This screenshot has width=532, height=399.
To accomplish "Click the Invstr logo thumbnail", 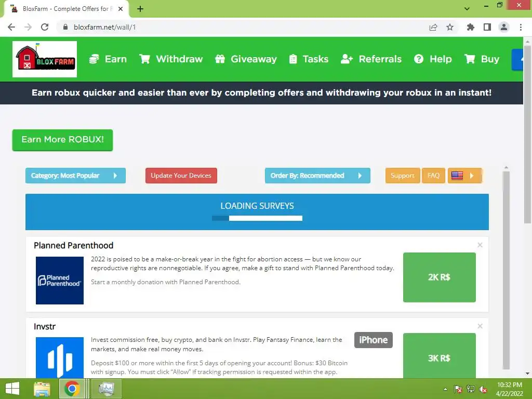I will (60, 357).
